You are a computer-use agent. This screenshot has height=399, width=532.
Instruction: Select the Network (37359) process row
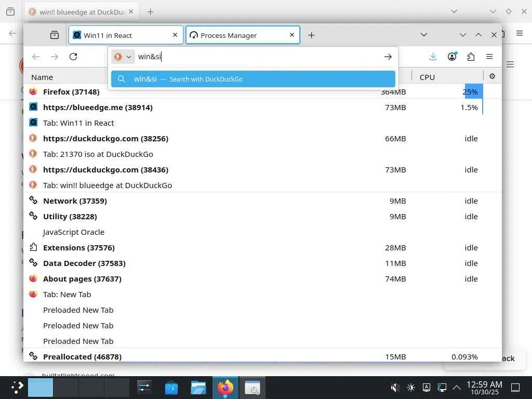pos(262,201)
